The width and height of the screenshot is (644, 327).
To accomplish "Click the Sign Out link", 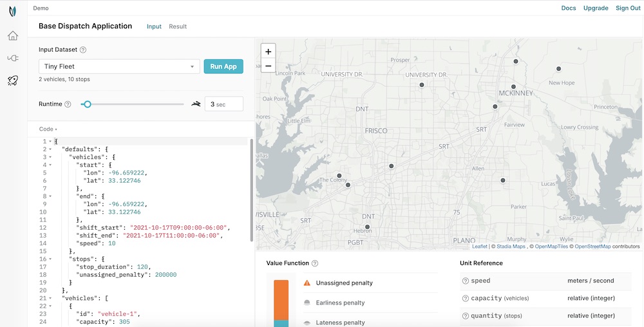I will [628, 8].
